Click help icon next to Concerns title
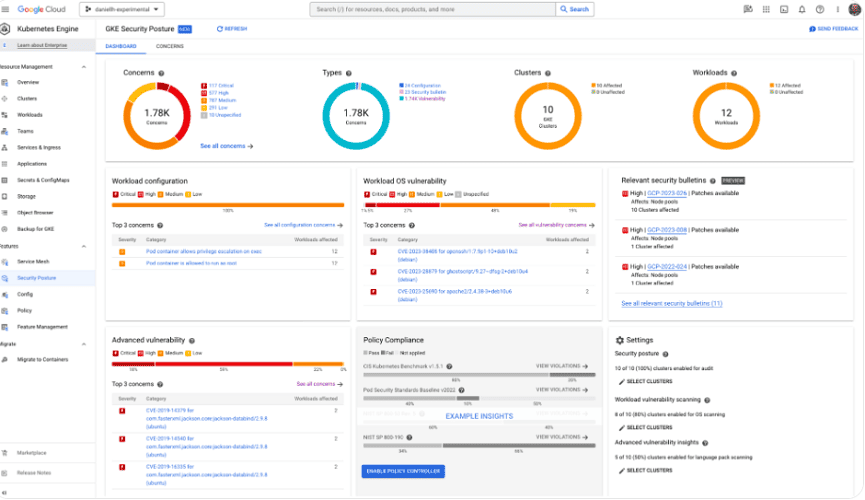 coord(161,73)
